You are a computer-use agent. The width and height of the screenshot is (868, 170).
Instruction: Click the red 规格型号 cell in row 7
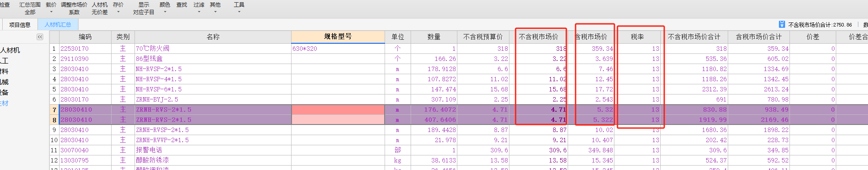coord(338,110)
